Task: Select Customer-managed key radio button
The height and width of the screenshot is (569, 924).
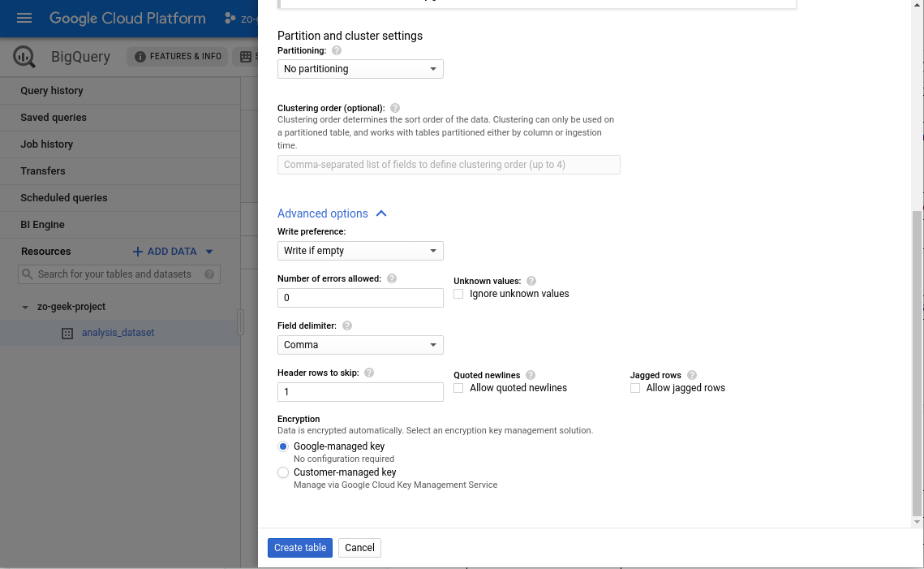Action: coord(283,472)
